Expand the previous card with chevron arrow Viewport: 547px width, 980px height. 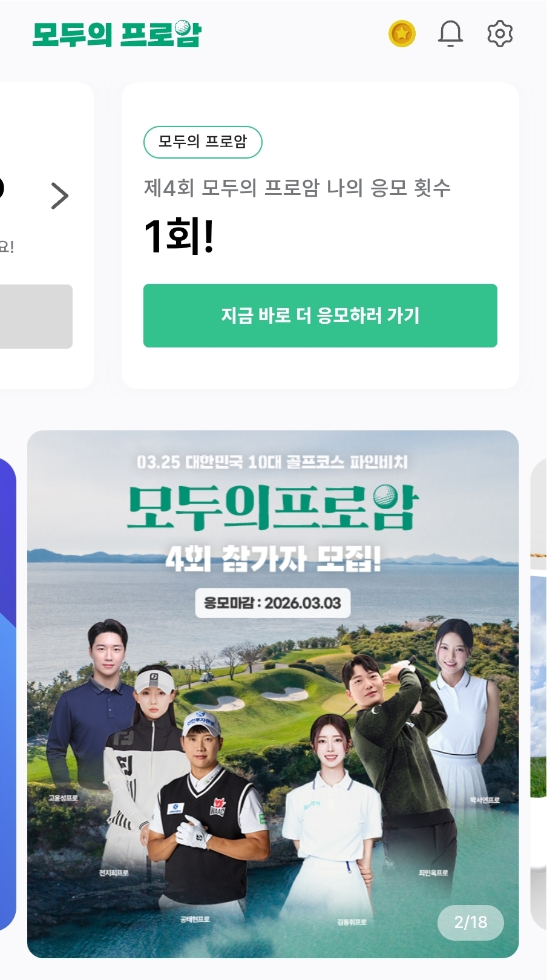pos(59,196)
